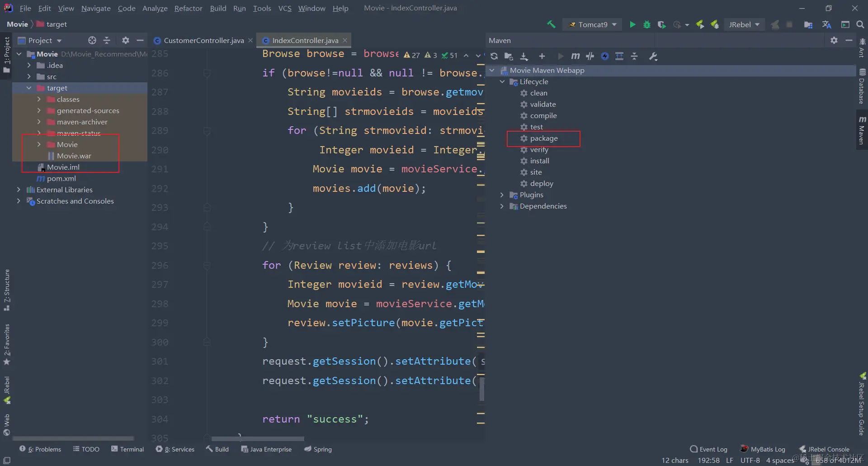Open the VCS menu
This screenshot has height=466, width=868.
point(285,8)
